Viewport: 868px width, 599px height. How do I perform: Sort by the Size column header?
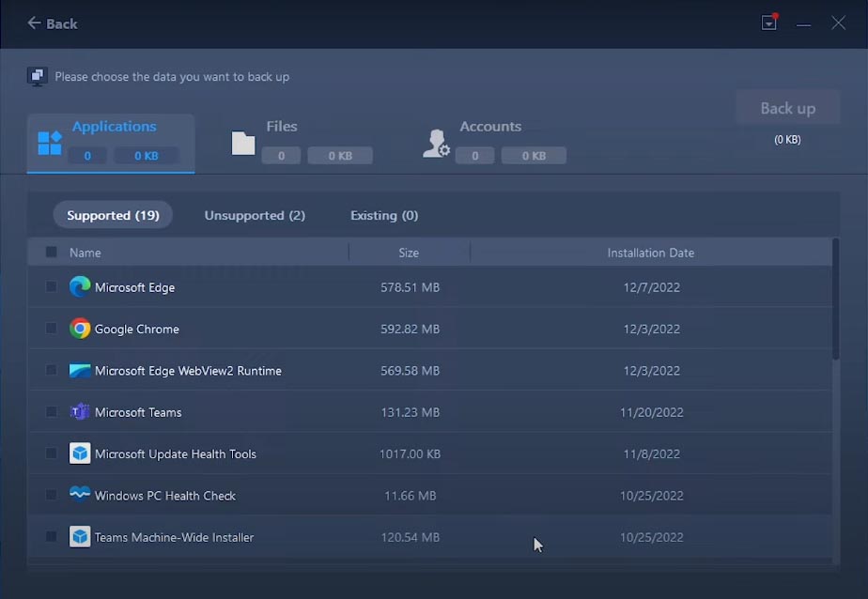coord(409,253)
